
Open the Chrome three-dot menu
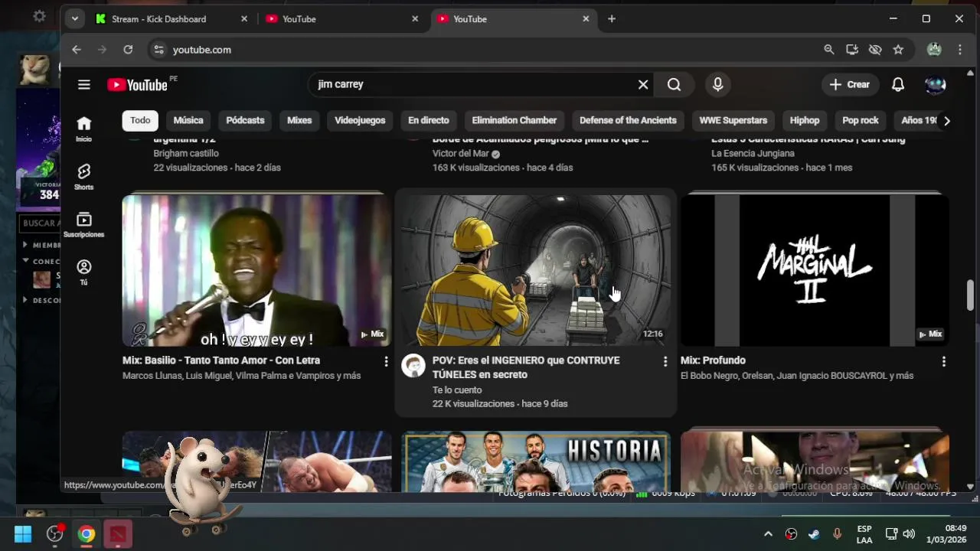[960, 50]
